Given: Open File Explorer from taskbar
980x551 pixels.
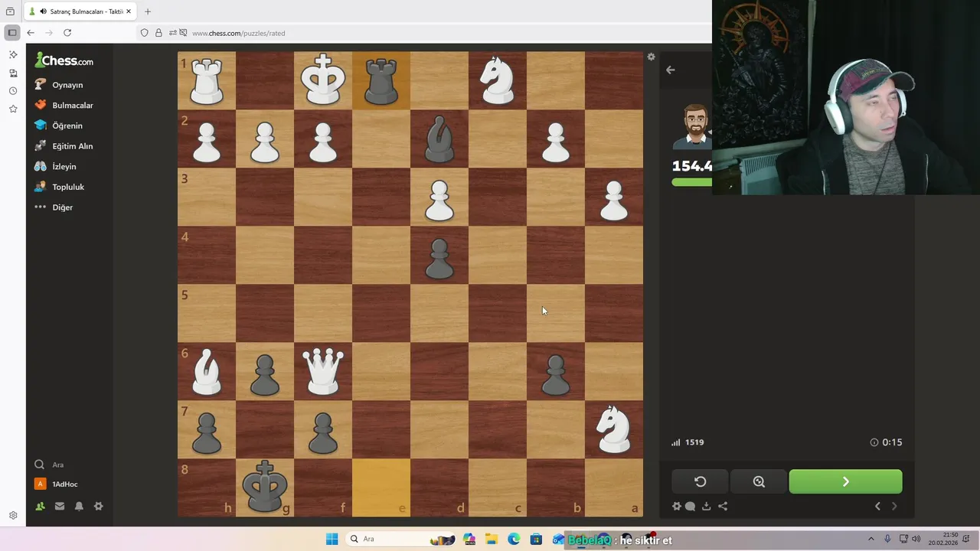Looking at the screenshot, I should 491,540.
